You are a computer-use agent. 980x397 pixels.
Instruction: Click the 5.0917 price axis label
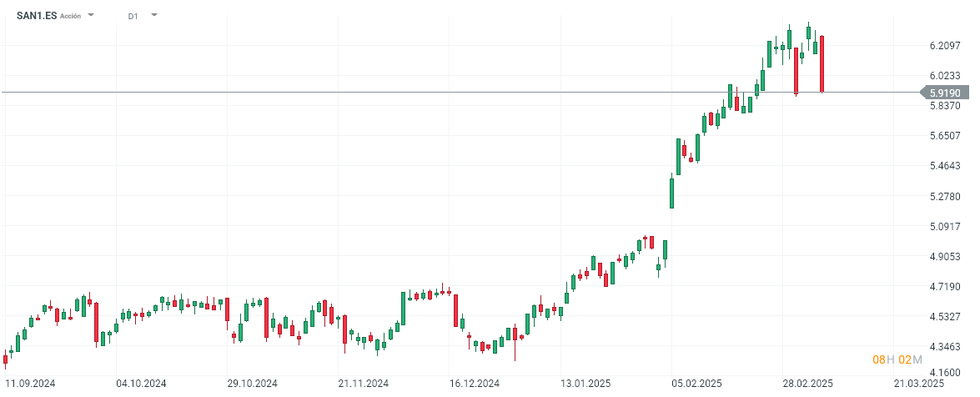pyautogui.click(x=944, y=226)
